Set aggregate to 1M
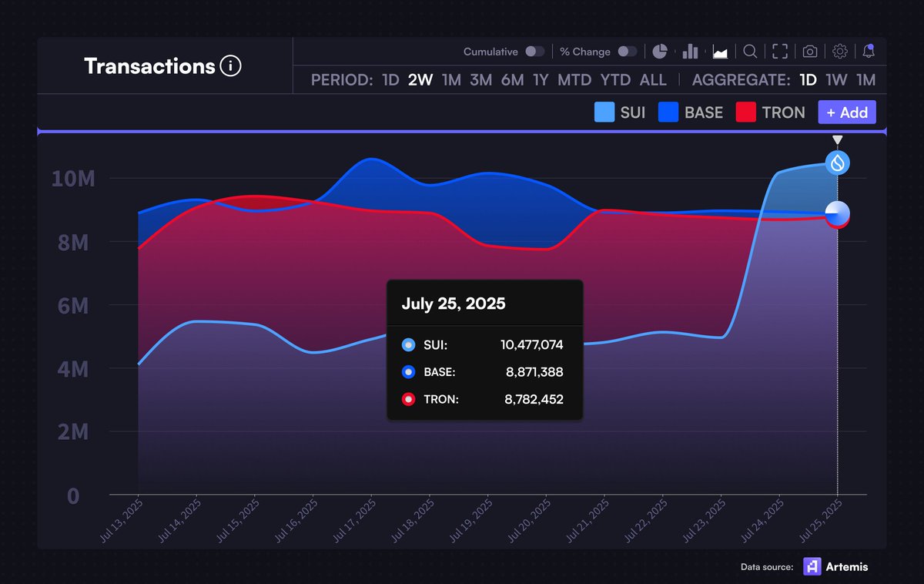This screenshot has height=584, width=924. pos(866,80)
